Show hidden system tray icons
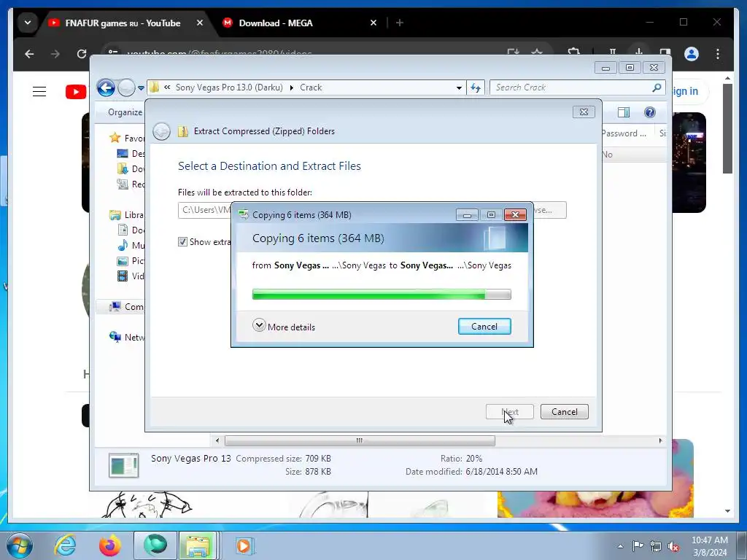Screen dimensions: 747x560 [x=620, y=546]
